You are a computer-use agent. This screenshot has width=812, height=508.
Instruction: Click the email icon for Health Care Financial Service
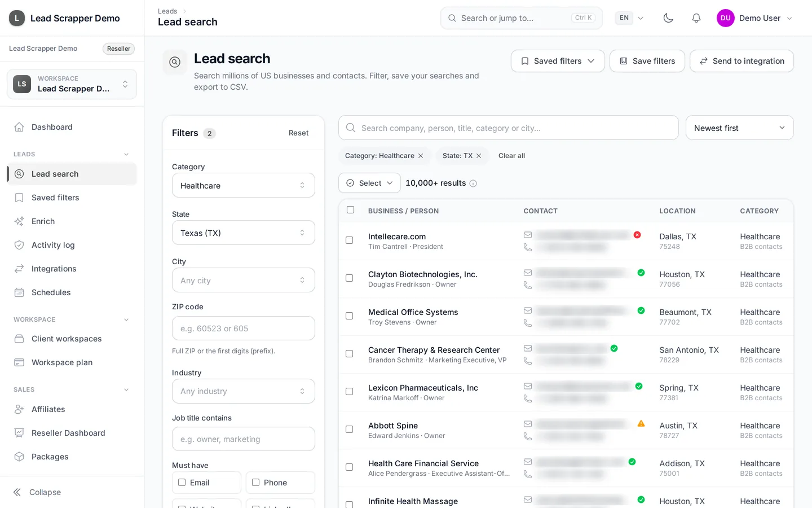click(x=528, y=462)
